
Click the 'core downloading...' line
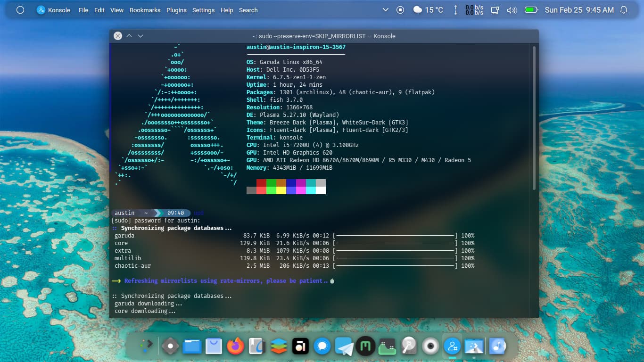tap(145, 311)
